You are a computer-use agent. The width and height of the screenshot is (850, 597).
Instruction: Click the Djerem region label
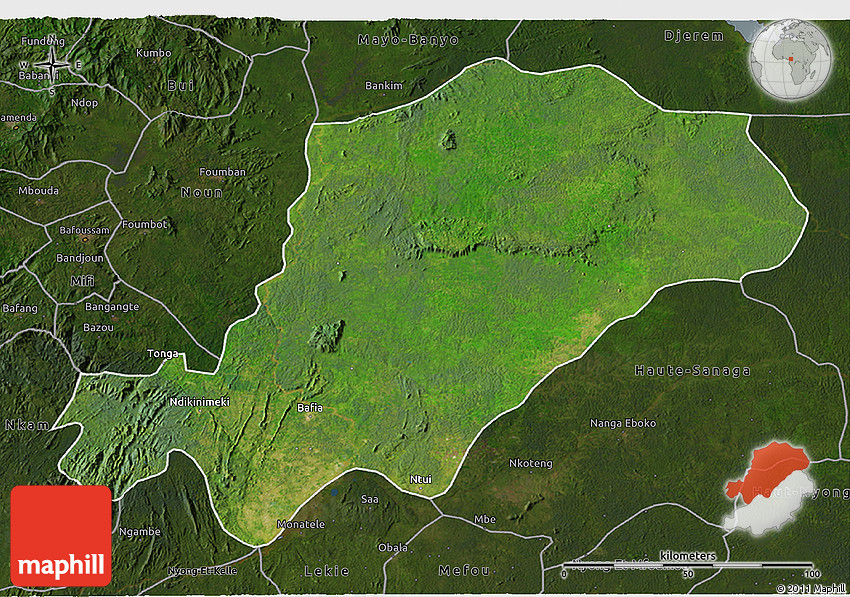coord(693,35)
